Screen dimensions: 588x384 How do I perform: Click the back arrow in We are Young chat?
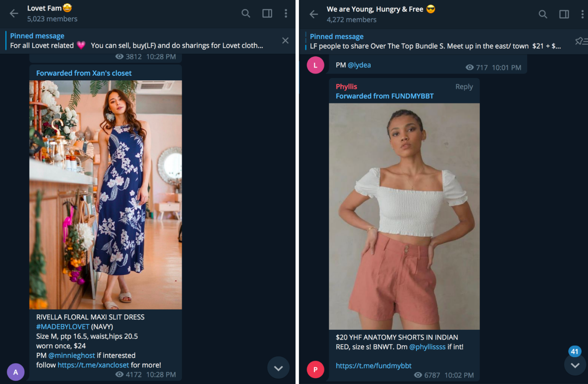pos(314,14)
